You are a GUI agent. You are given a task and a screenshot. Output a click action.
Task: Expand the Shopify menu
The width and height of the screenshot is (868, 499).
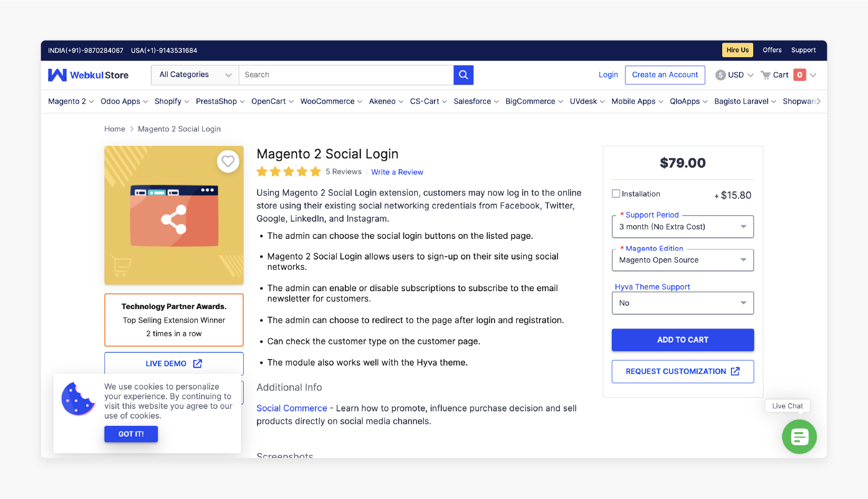click(171, 101)
